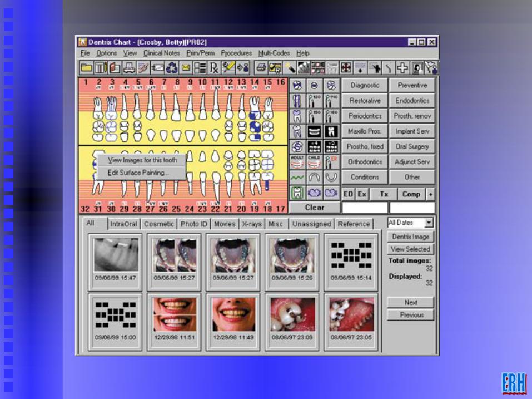This screenshot has height=399, width=532.
Task: Click the ADULT prophylaxis teeth icon
Action: tap(297, 162)
